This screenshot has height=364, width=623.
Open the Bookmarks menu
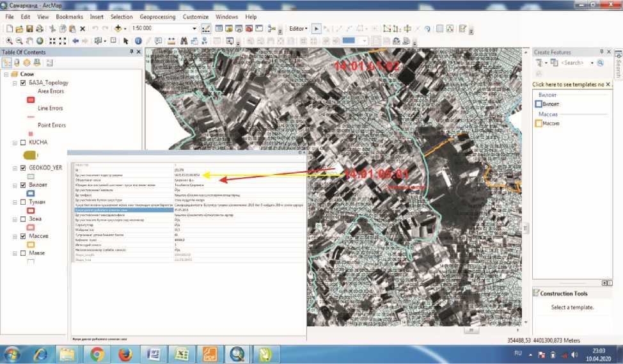click(x=69, y=17)
